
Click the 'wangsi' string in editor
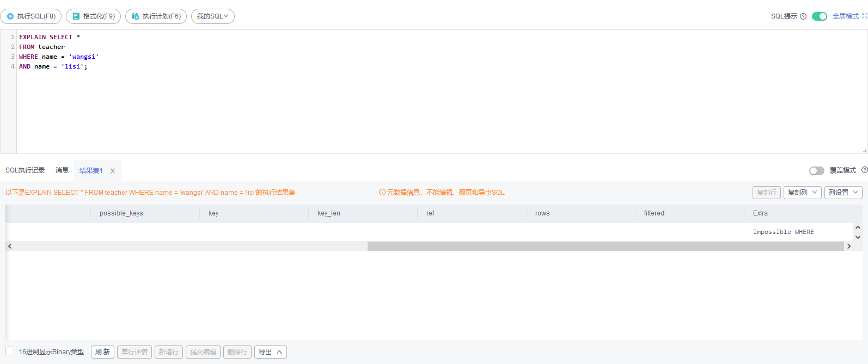(84, 57)
